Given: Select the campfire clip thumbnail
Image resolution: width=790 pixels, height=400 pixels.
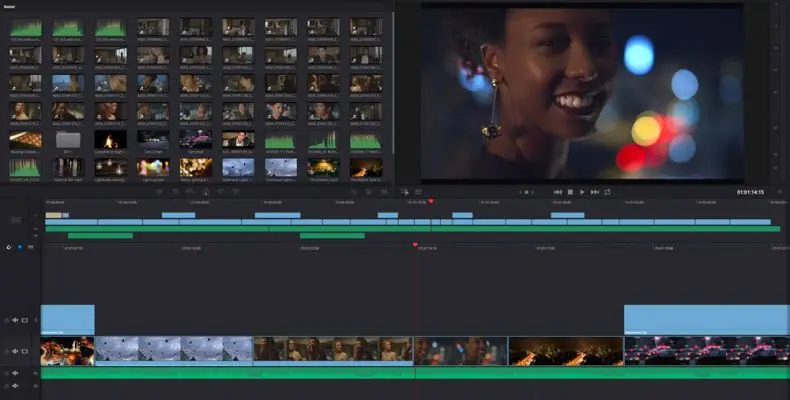Looking at the screenshot, I should (x=111, y=140).
